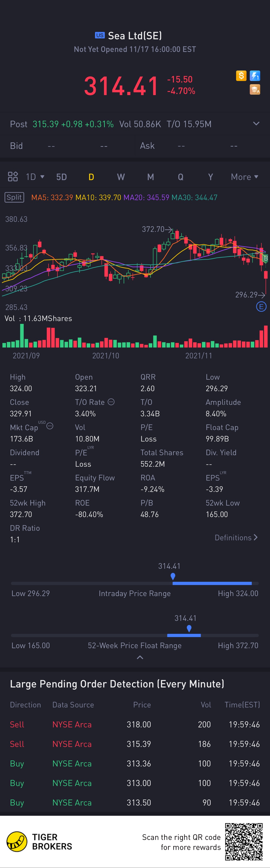
Task: Open the 1D timeframe dropdown
Action: pos(35,177)
